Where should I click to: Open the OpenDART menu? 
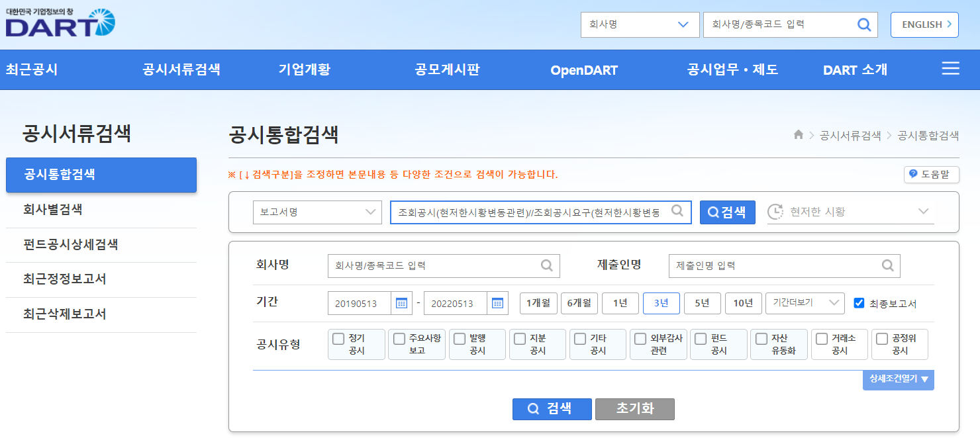coord(584,70)
